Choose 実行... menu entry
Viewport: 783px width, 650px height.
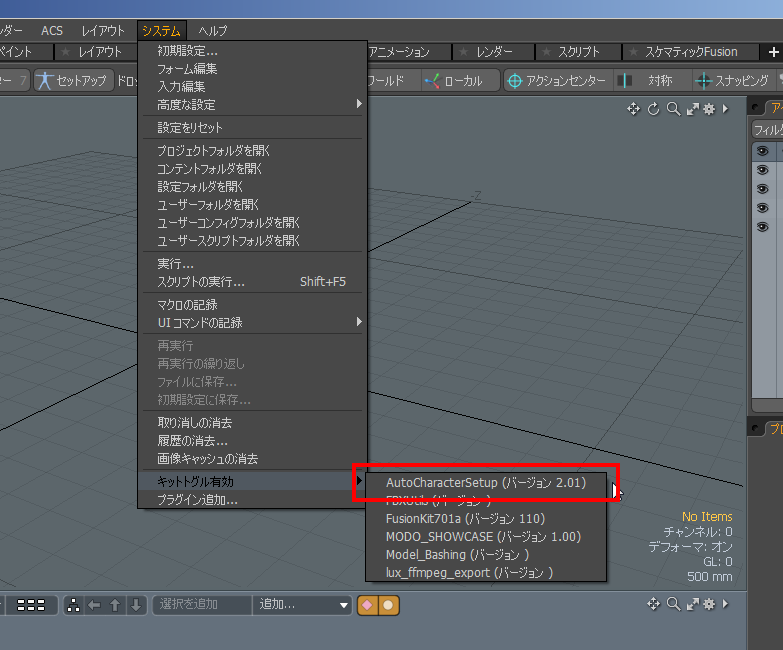[253, 264]
